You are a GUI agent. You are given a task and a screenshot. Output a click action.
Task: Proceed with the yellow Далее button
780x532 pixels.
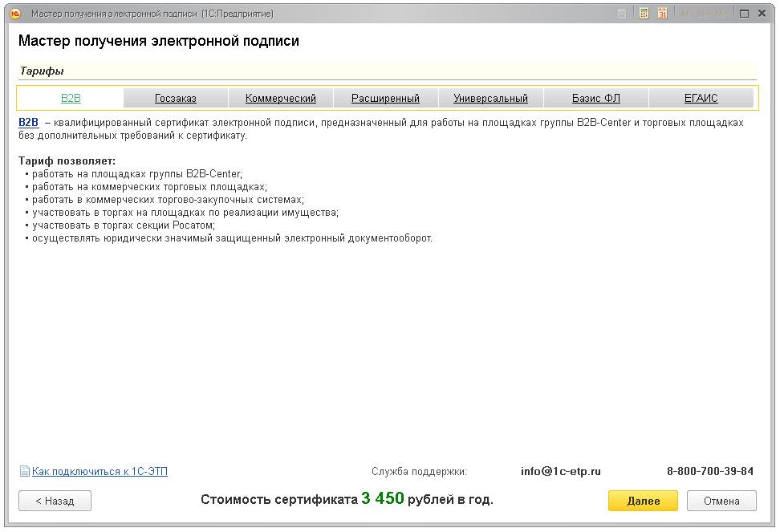[x=643, y=501]
